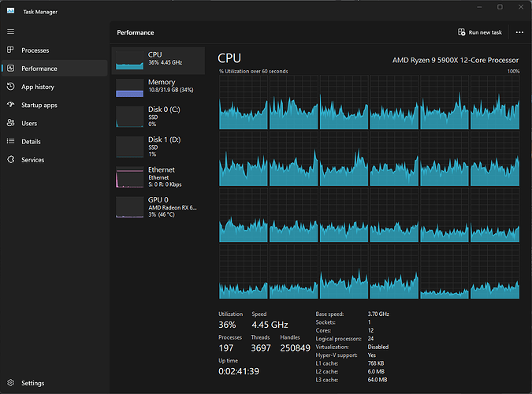Screen dimensions: 532x394
Task: Click the App history clock icon
Action: 10,87
